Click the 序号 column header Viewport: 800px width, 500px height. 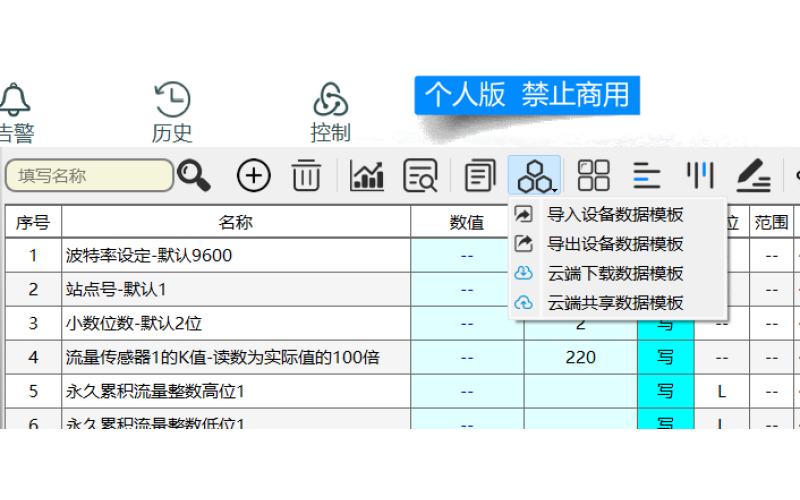(33, 222)
